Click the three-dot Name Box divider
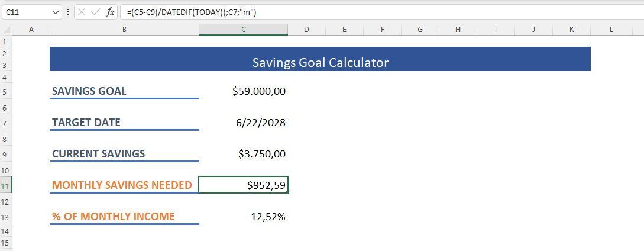This screenshot has width=644, height=251. [68, 12]
